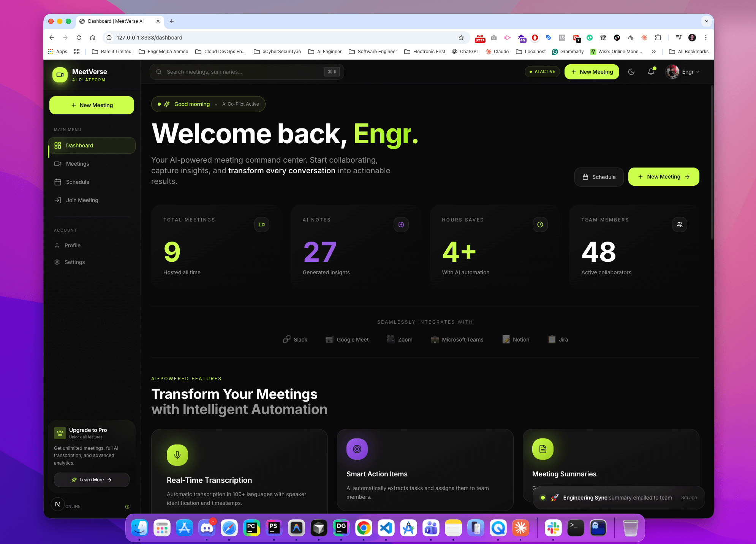This screenshot has width=756, height=544.
Task: Click the Team Members people icon
Action: tap(680, 225)
